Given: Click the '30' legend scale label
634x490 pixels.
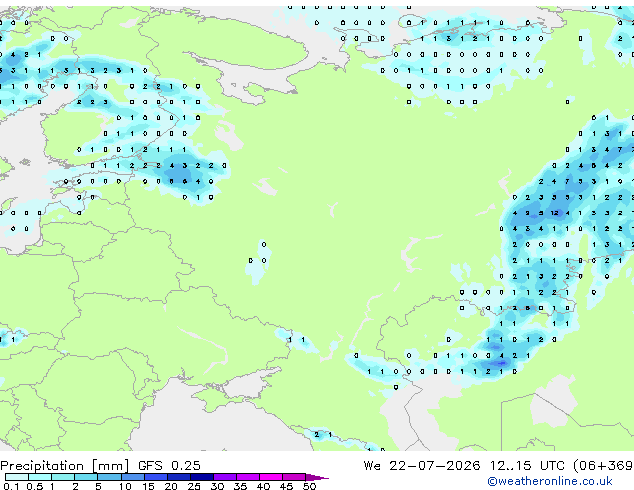Looking at the screenshot, I should 217,486.
